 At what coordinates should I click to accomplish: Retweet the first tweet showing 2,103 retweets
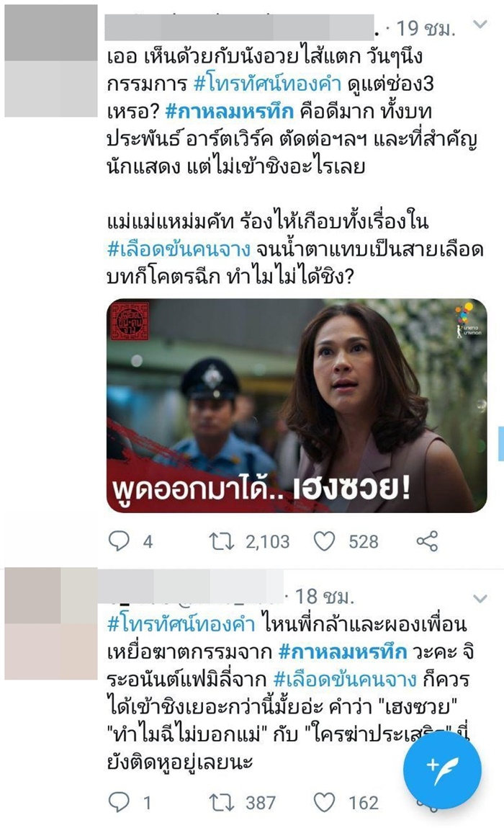click(x=222, y=541)
